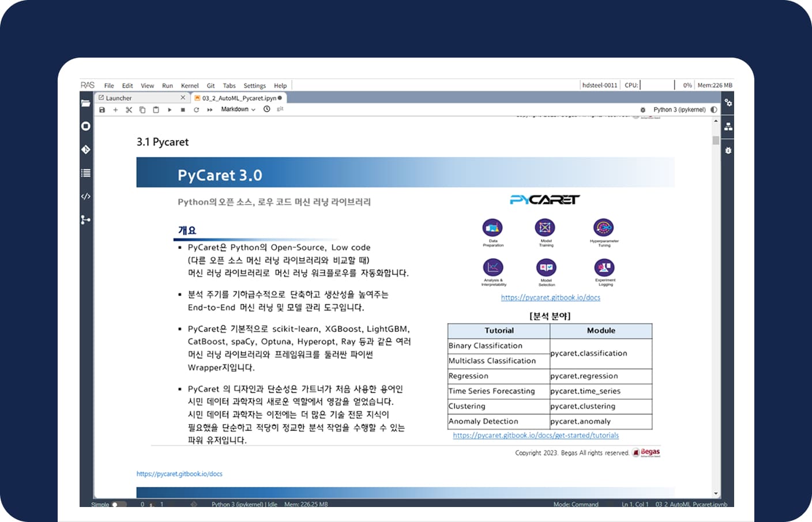Viewport: 812px width, 522px height.
Task: Click the scrollbar up arrow
Action: pyautogui.click(x=716, y=121)
